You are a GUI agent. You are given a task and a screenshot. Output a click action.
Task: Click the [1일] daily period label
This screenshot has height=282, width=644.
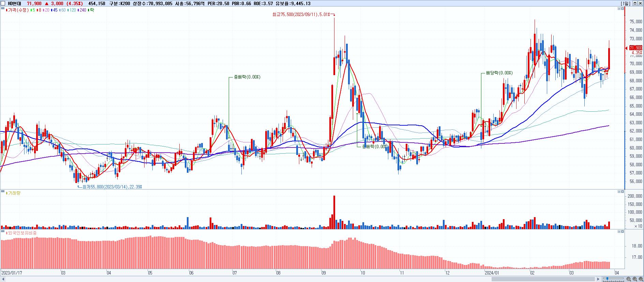pyautogui.click(x=625, y=3)
